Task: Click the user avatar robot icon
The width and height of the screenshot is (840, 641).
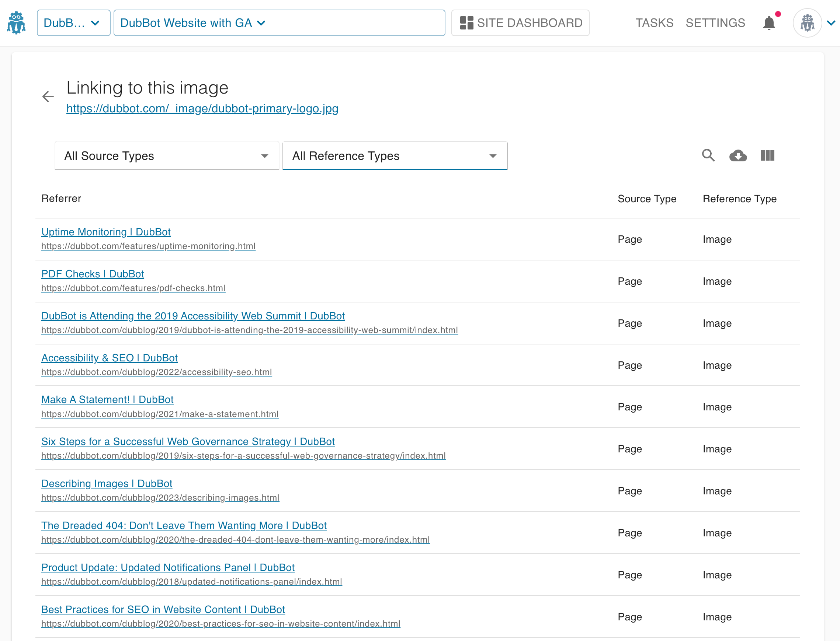Action: click(807, 23)
